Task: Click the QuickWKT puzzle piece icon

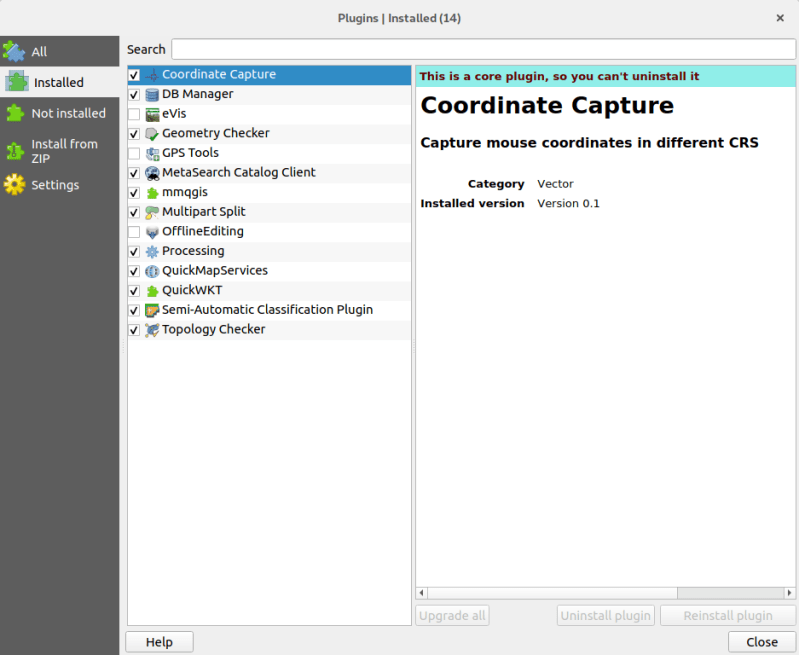Action: pyautogui.click(x=152, y=291)
